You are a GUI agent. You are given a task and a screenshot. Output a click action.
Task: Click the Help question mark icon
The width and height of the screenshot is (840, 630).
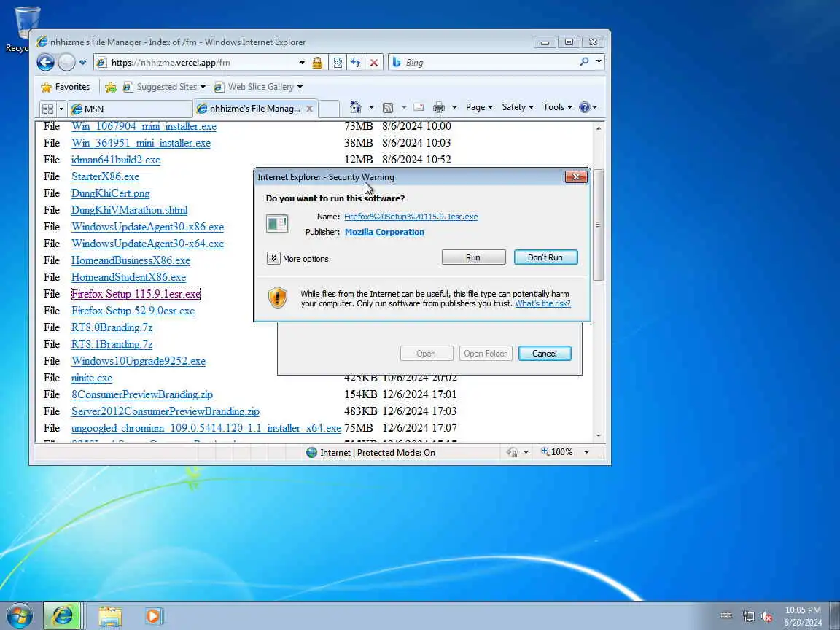click(585, 107)
